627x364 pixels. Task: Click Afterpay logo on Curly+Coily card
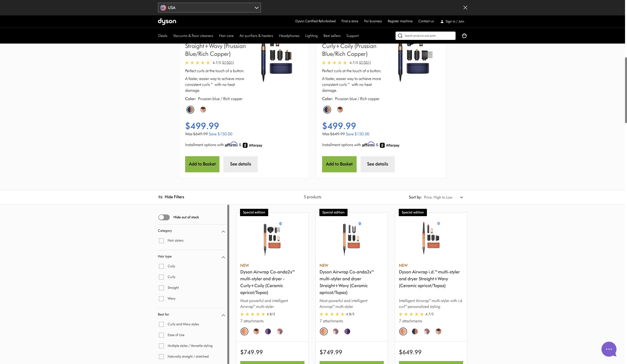click(x=390, y=145)
